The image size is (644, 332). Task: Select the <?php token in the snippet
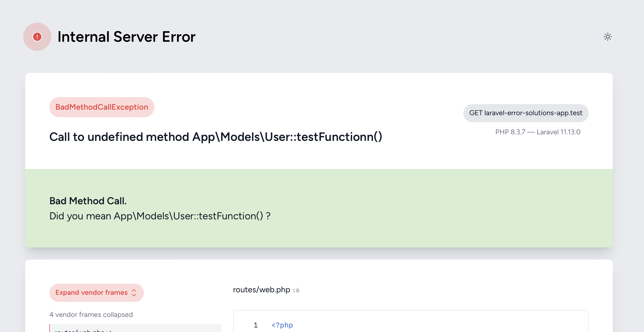tap(281, 325)
